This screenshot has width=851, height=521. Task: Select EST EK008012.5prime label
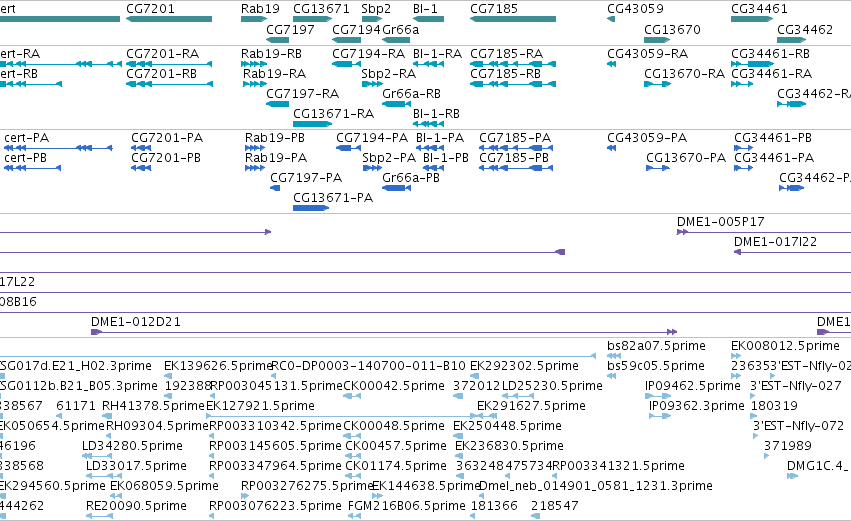click(785, 346)
